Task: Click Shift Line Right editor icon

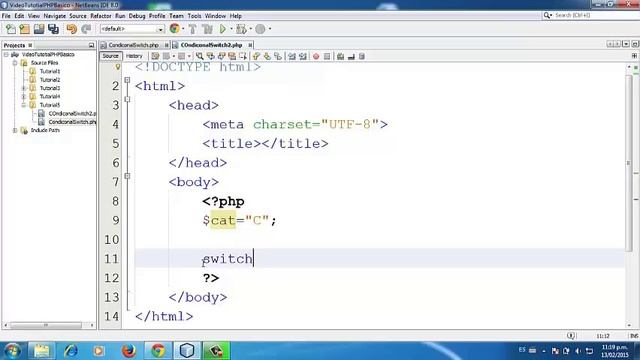Action: click(303, 56)
